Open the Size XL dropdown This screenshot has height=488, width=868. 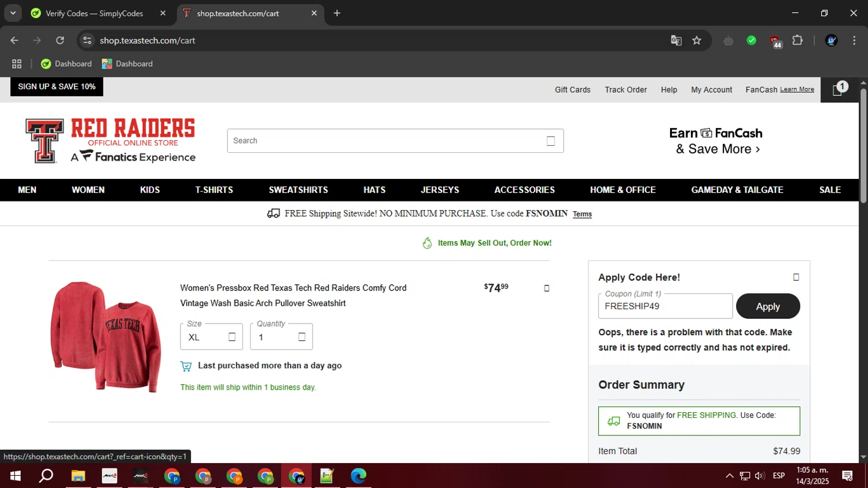click(211, 336)
